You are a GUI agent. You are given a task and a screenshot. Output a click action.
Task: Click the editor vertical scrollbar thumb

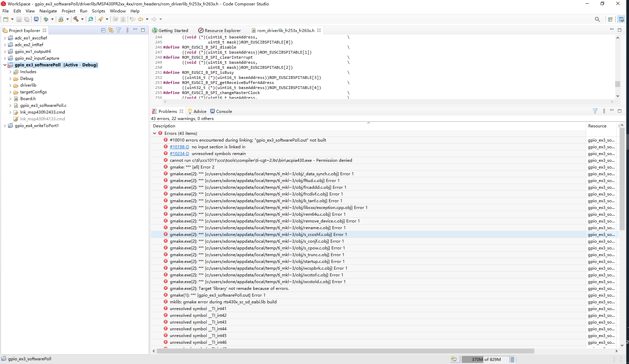618,84
